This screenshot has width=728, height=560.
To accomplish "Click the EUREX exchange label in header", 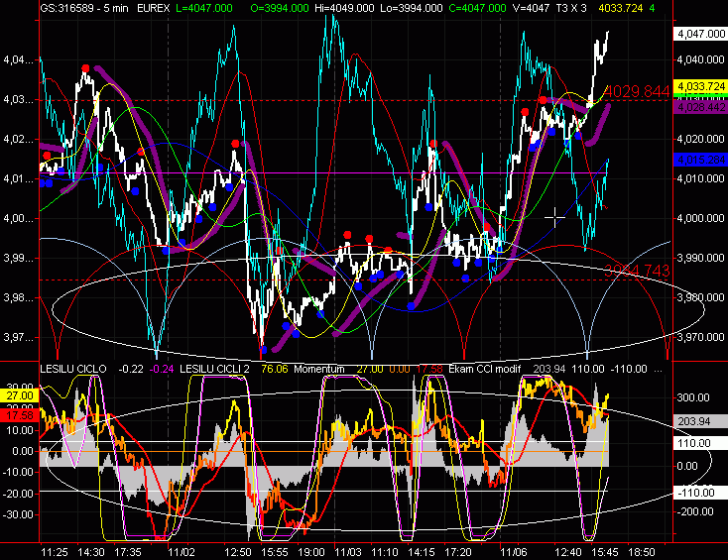I will pyautogui.click(x=153, y=8).
